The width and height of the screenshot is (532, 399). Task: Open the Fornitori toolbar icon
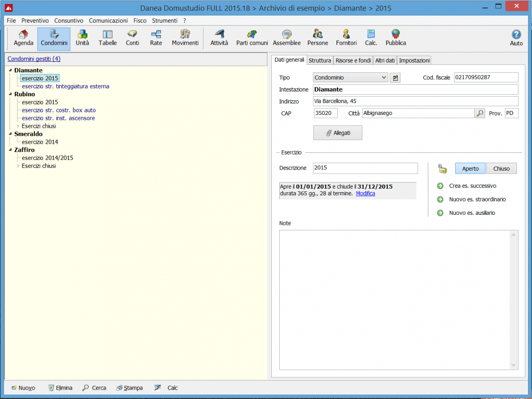[346, 38]
